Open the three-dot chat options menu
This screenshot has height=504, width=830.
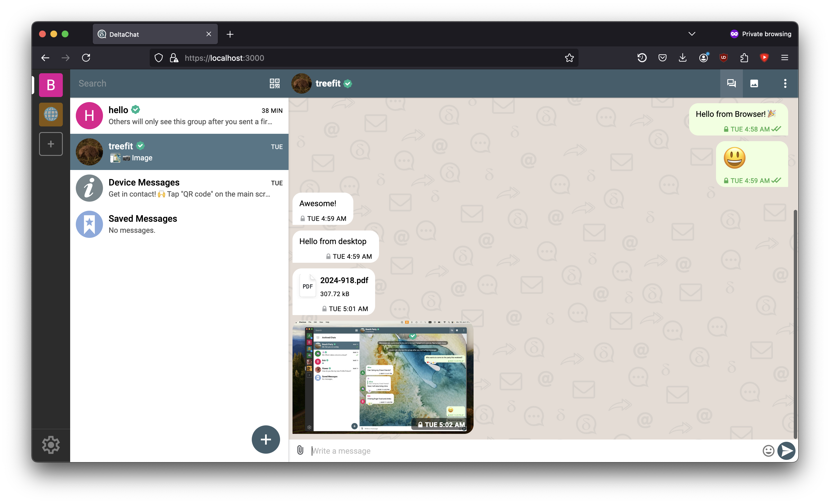pos(785,83)
